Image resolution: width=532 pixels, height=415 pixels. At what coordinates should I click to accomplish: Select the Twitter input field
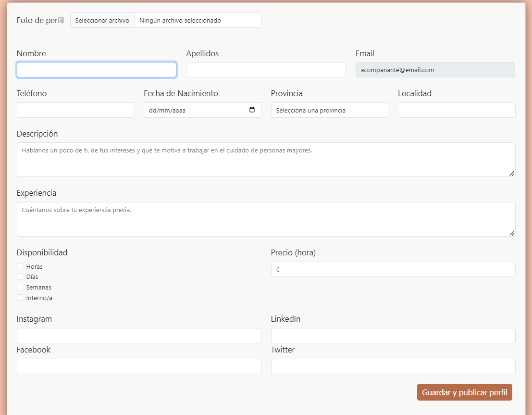[x=393, y=366]
